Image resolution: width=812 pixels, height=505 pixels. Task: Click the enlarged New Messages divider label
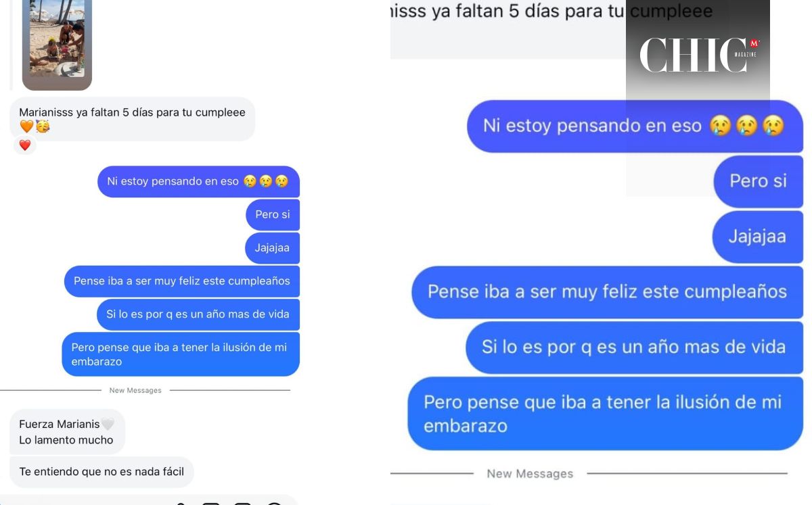click(530, 474)
